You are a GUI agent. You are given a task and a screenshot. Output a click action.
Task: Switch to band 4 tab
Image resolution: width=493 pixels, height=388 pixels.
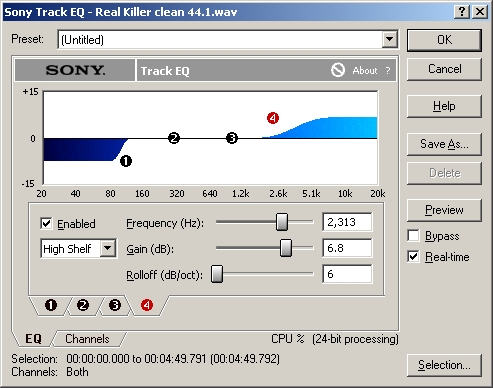coord(147,305)
